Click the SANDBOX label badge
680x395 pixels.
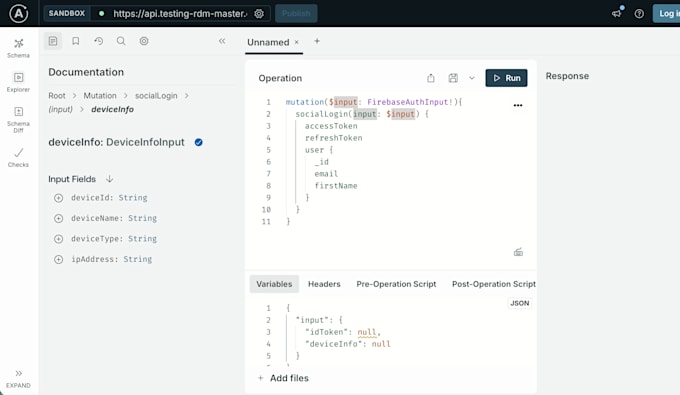(67, 13)
